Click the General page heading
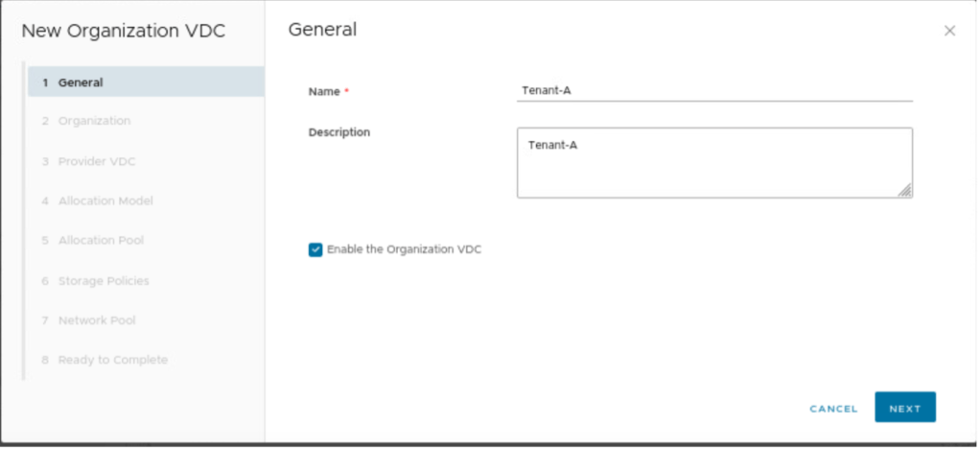 [x=322, y=30]
